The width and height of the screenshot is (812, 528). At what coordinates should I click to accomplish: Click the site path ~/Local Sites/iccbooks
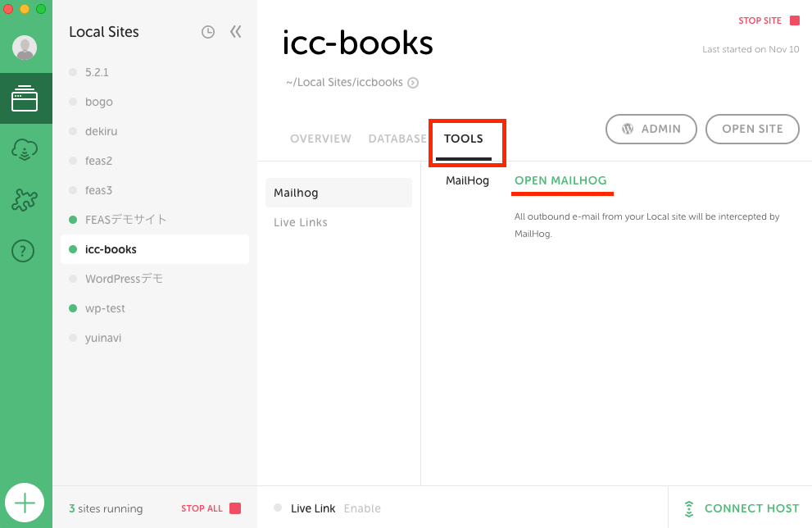point(344,82)
